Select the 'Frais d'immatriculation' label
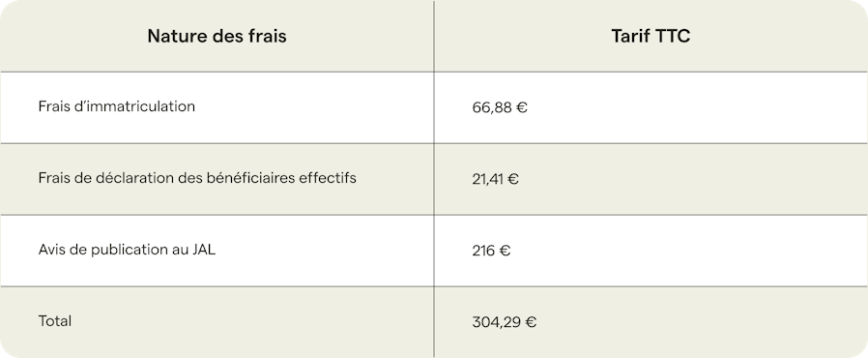 (x=117, y=106)
